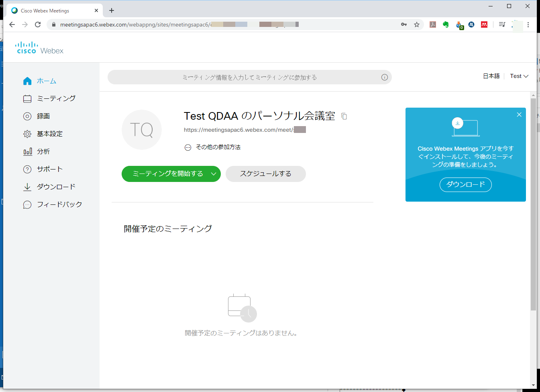The image size is (540, 392).
Task: Select ミーティング in the sidebar
Action: pyautogui.click(x=56, y=99)
